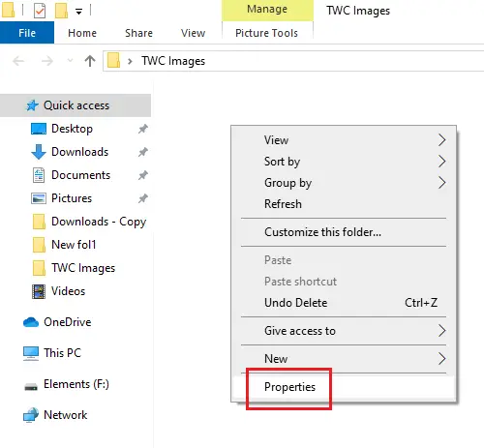The width and height of the screenshot is (484, 448).
Task: Open the recent locations dropdown chevron
Action: click(x=70, y=60)
